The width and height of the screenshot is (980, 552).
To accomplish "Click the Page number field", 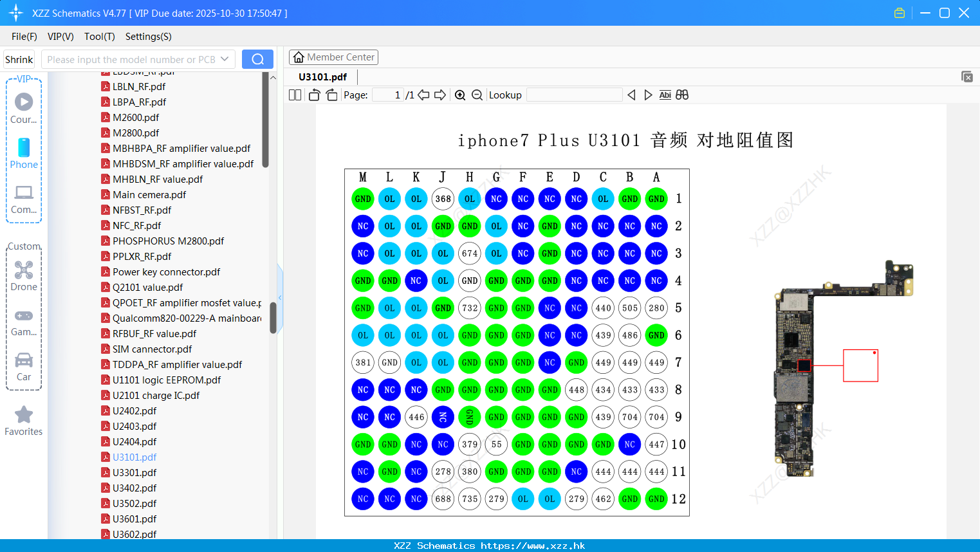I will [388, 95].
